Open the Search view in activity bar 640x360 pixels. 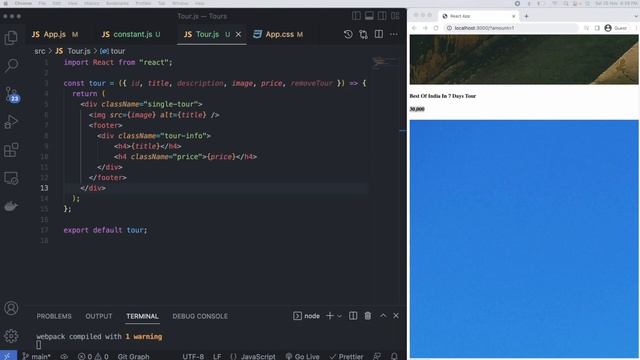(11, 65)
